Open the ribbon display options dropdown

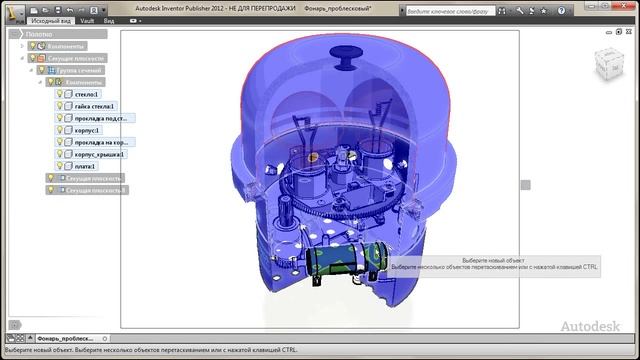(x=136, y=21)
